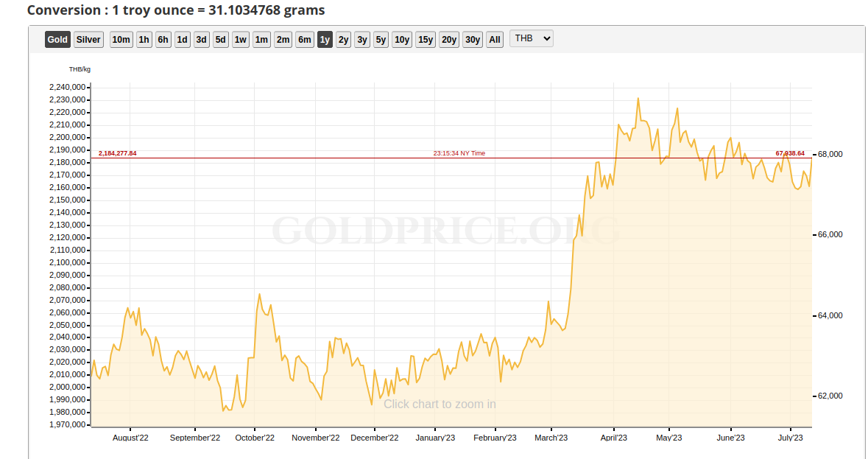The width and height of the screenshot is (868, 459).
Task: Set chart range to 10m
Action: tap(121, 40)
